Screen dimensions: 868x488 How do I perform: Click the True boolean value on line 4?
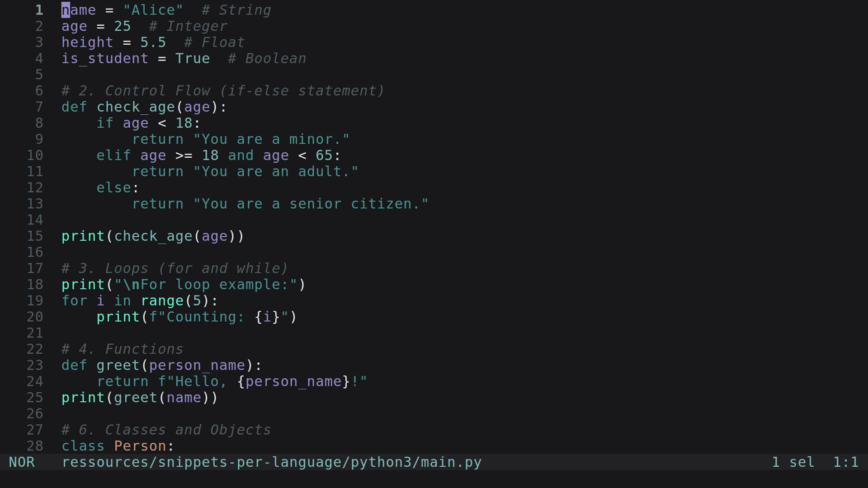(193, 58)
